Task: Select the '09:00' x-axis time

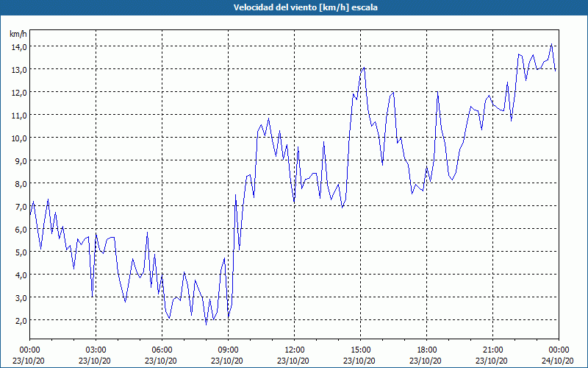Action: point(229,350)
